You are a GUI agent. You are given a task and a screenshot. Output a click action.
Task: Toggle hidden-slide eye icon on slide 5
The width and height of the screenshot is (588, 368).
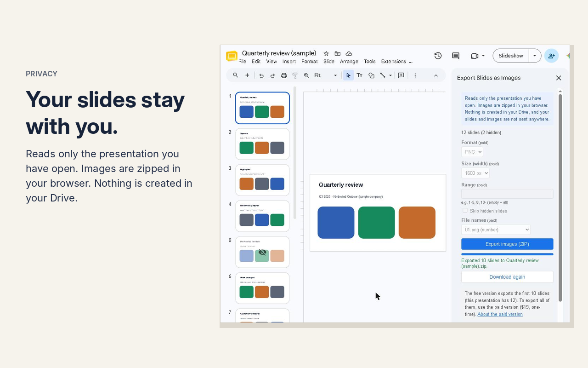(x=262, y=252)
